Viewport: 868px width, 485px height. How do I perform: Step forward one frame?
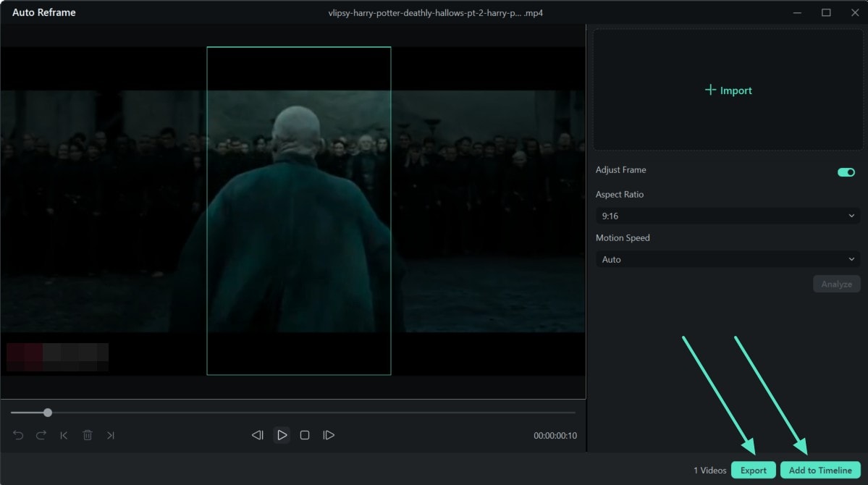pyautogui.click(x=329, y=435)
